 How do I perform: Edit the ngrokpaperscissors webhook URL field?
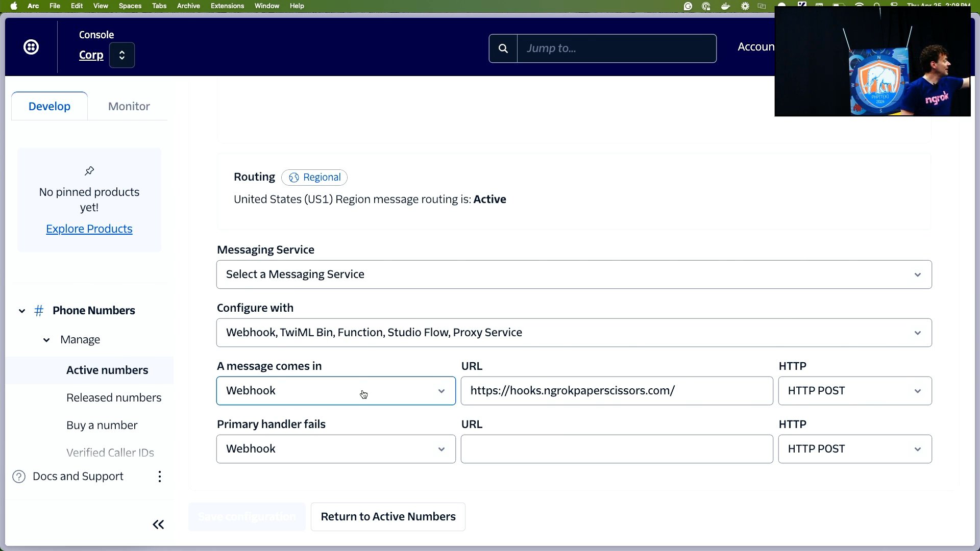(x=617, y=391)
